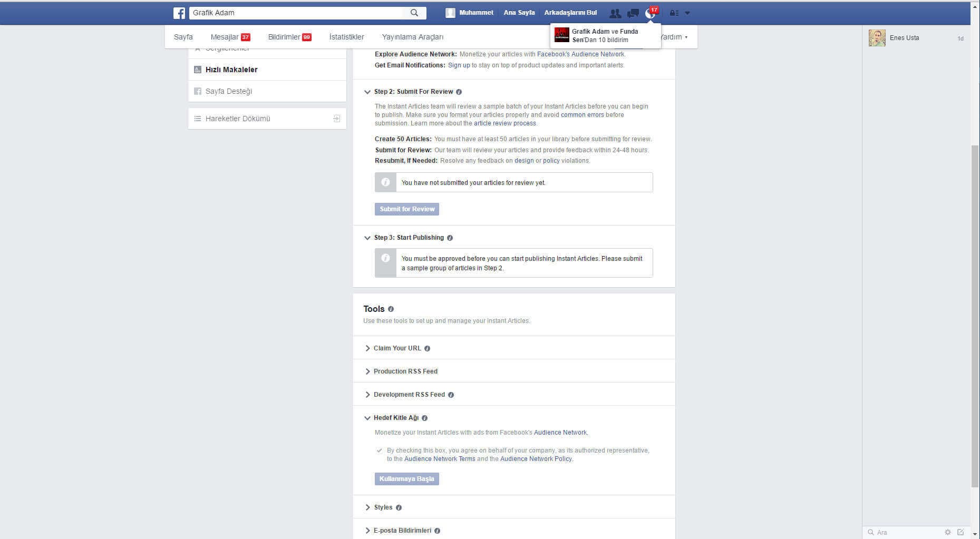The height and width of the screenshot is (539, 980).
Task: Click the Submit for Review button
Action: point(407,209)
